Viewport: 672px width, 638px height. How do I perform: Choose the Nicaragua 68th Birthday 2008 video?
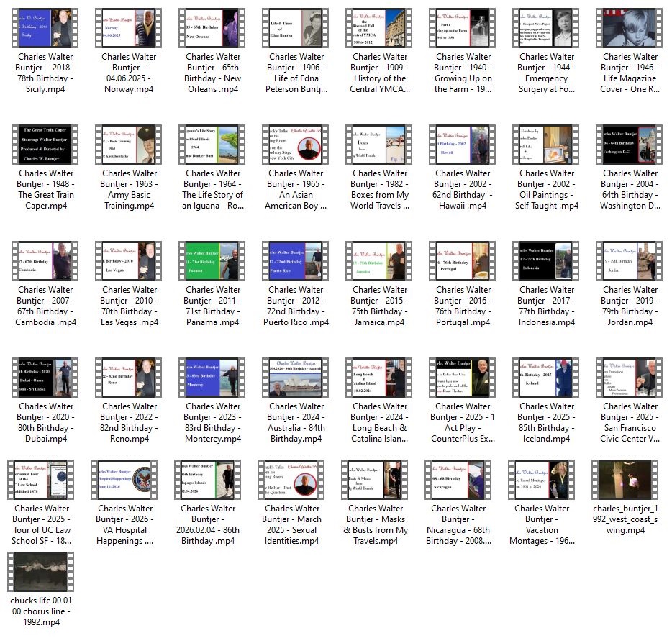click(458, 480)
